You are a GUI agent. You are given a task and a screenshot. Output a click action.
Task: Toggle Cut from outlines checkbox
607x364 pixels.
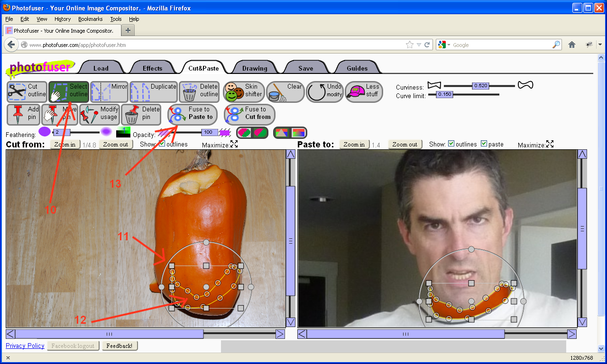coord(162,144)
